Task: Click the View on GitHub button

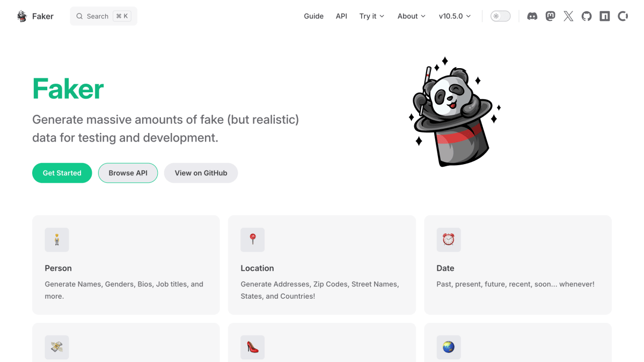Action: click(x=201, y=173)
